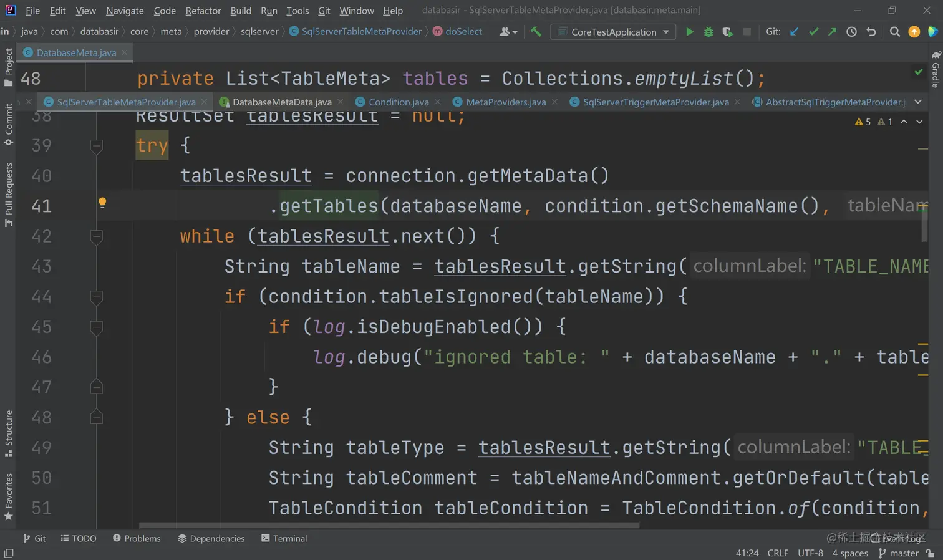943x560 pixels.
Task: Update project via Git blue arrow icon
Action: pyautogui.click(x=794, y=32)
